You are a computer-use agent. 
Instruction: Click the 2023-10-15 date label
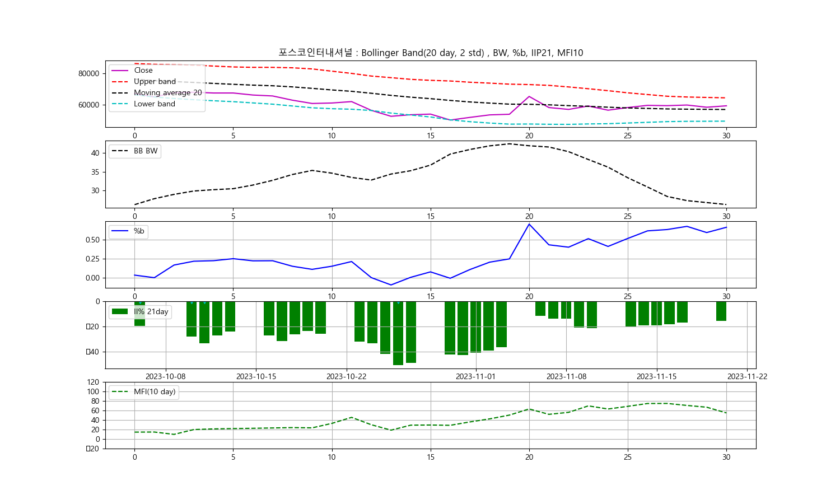[256, 376]
